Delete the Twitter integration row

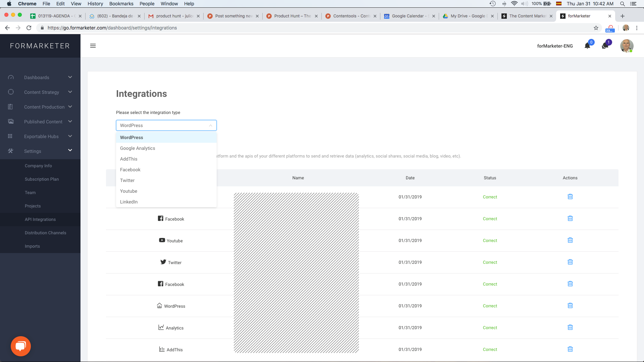tap(570, 262)
